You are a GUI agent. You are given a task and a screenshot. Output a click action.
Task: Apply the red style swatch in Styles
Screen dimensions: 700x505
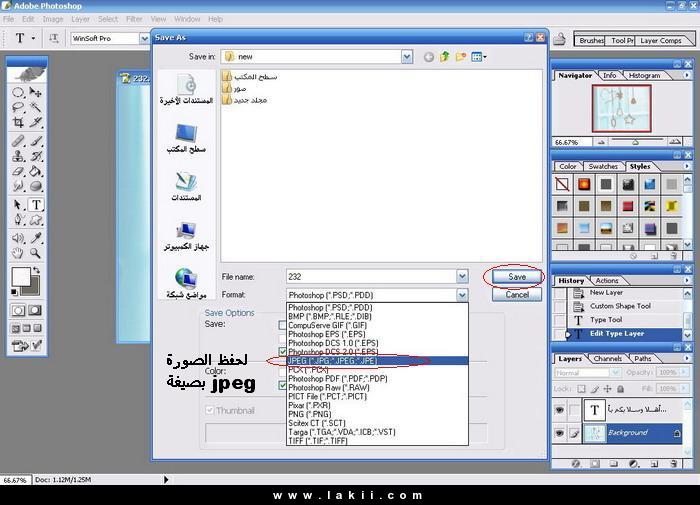coord(628,206)
